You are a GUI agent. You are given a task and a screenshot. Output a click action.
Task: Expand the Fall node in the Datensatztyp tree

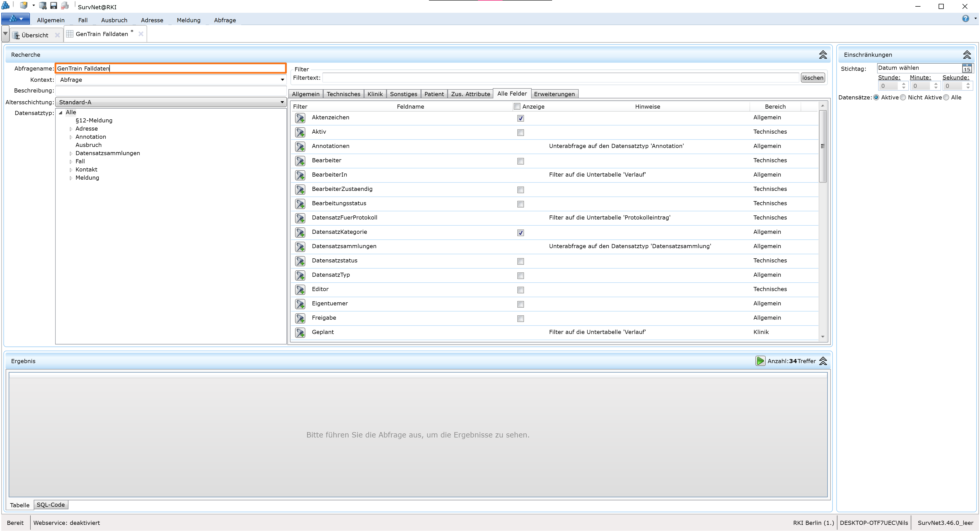pos(71,161)
